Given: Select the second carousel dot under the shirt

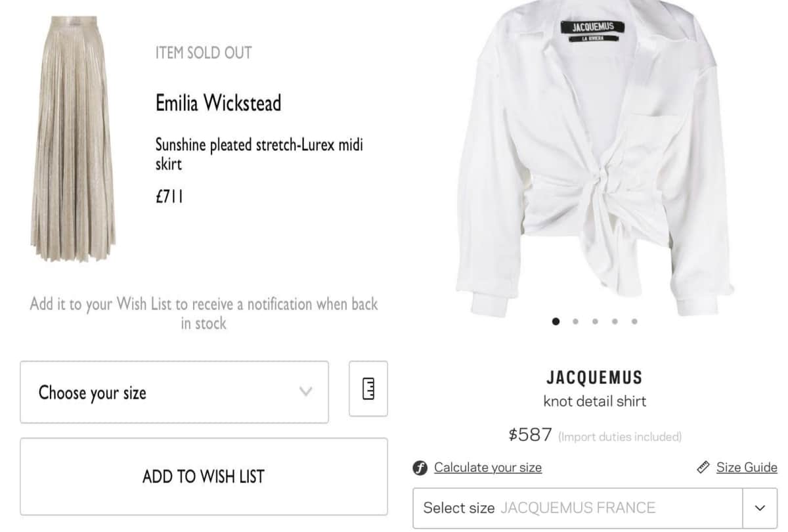Looking at the screenshot, I should coord(575,322).
